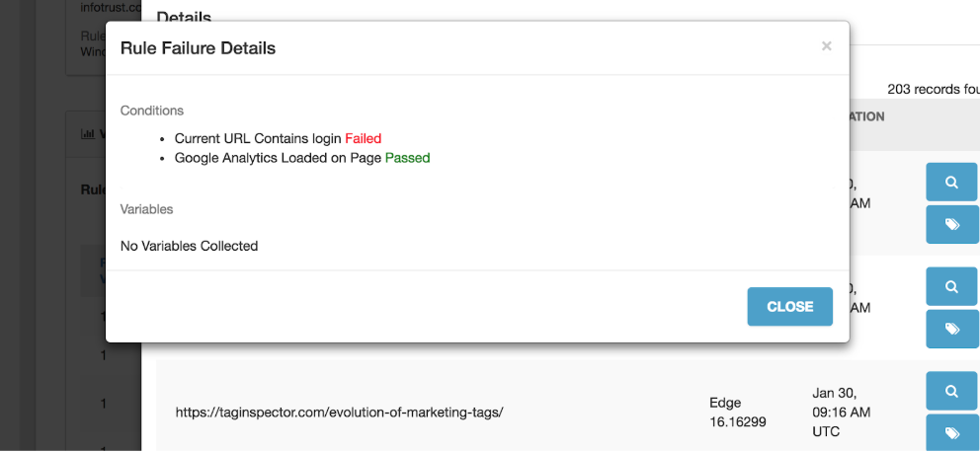Click the blue CLOSE button
The image size is (980, 452).
pyautogui.click(x=790, y=307)
